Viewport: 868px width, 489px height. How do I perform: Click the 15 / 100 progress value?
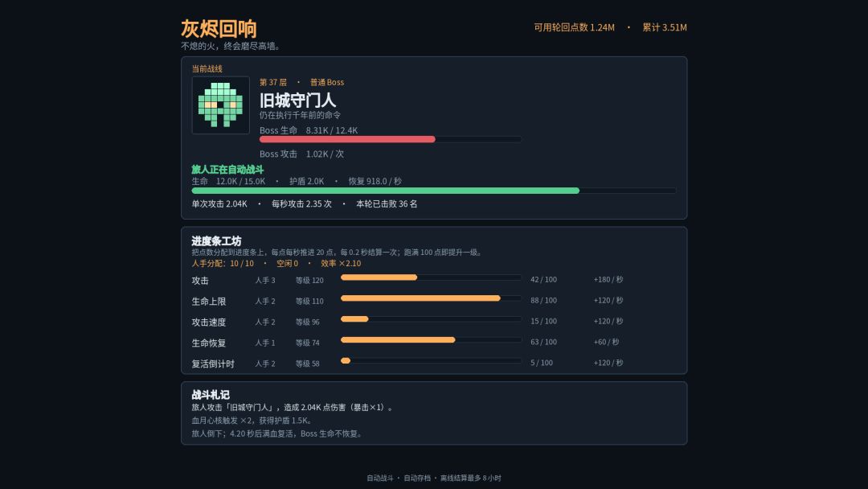click(543, 321)
